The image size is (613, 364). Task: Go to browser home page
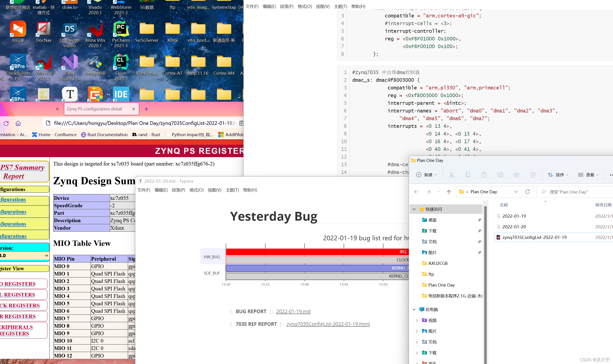click(18, 123)
